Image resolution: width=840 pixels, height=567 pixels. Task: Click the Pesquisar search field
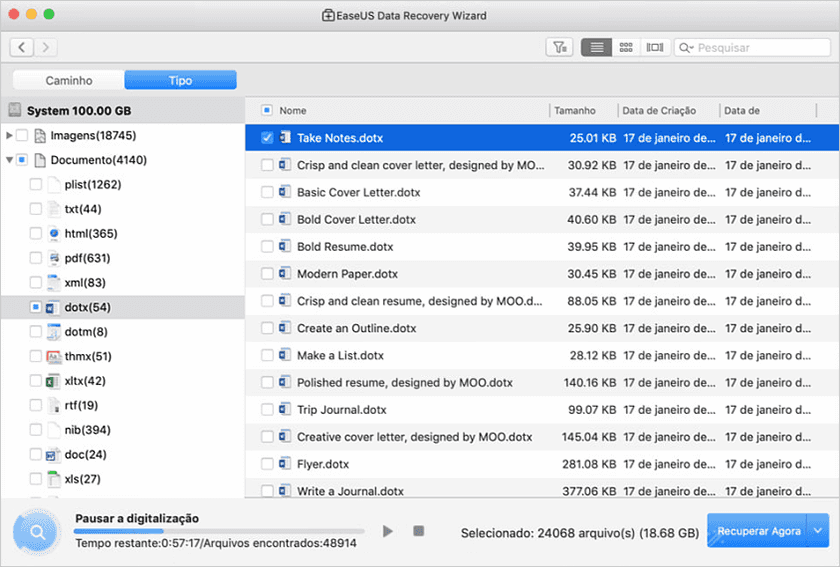(752, 47)
